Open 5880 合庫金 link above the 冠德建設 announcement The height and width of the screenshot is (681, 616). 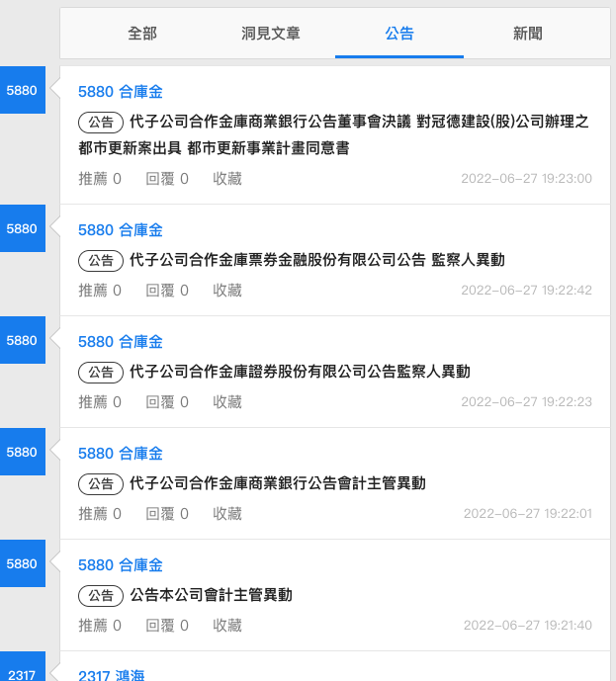pos(121,92)
